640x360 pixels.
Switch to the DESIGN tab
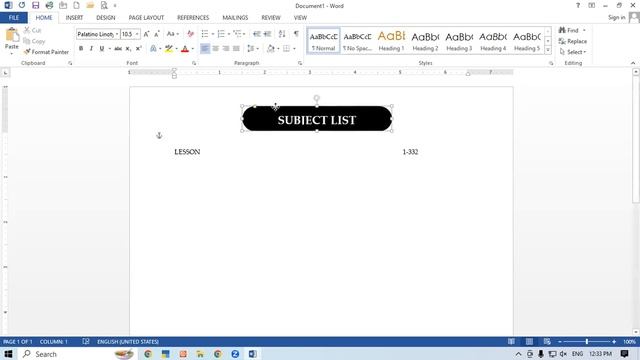pyautogui.click(x=106, y=18)
